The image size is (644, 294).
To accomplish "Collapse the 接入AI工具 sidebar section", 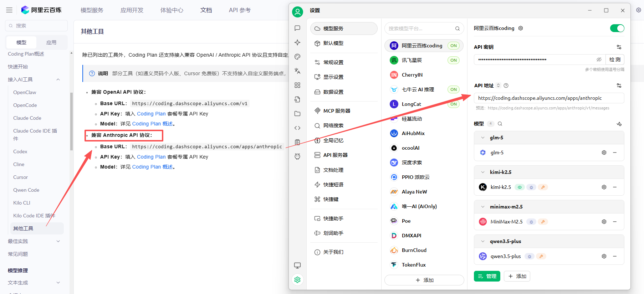I will pos(58,79).
